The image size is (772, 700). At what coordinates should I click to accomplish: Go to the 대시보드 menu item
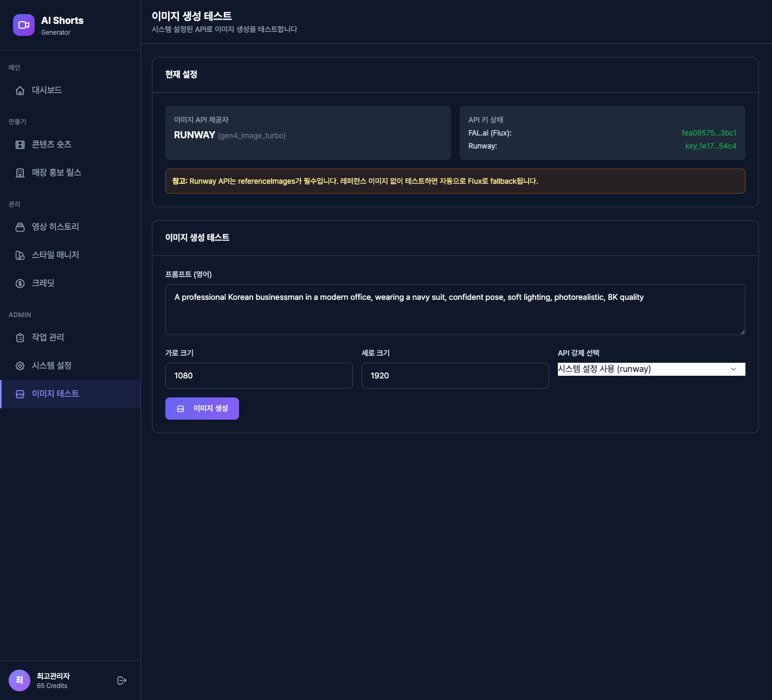pos(47,90)
